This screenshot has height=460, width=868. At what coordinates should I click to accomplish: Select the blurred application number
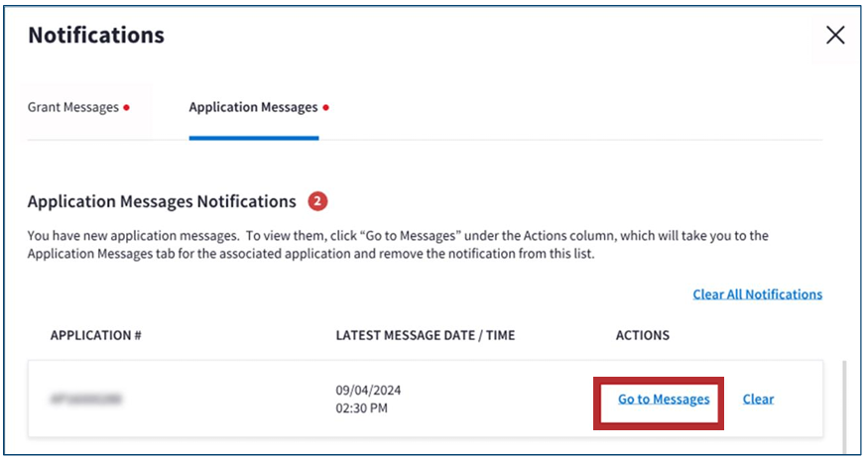[88, 400]
